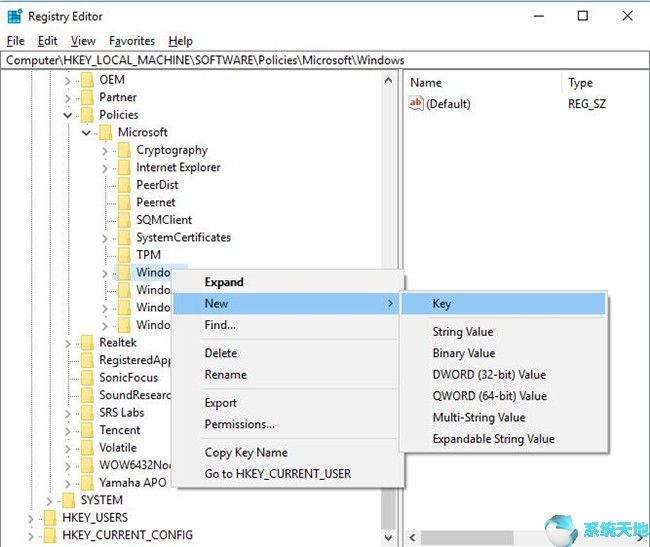Click the Realtek folder icon

[x=87, y=343]
